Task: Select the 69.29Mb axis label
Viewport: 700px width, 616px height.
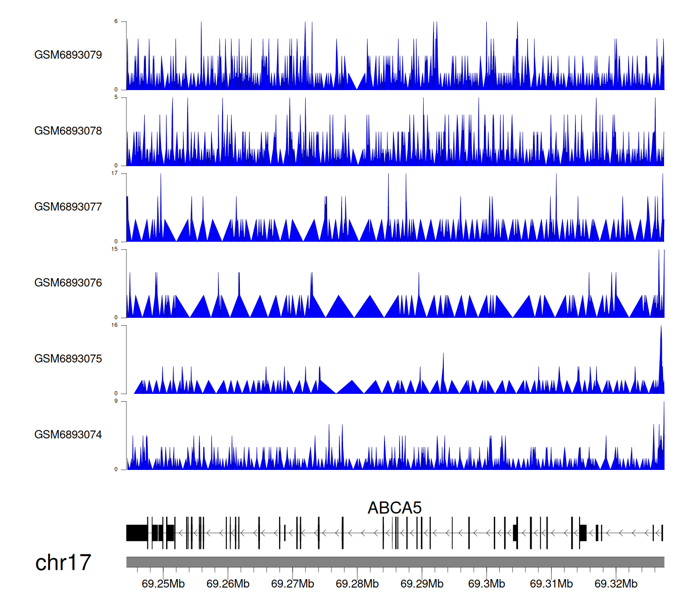Action: pos(422,584)
